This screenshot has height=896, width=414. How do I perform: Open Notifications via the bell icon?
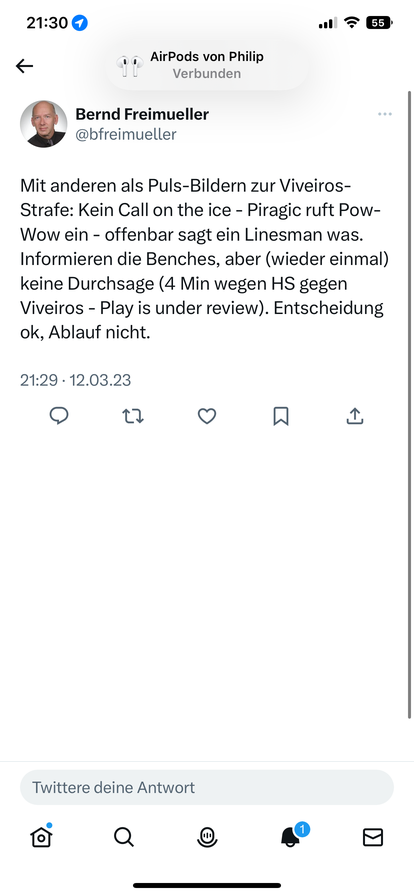(292, 835)
